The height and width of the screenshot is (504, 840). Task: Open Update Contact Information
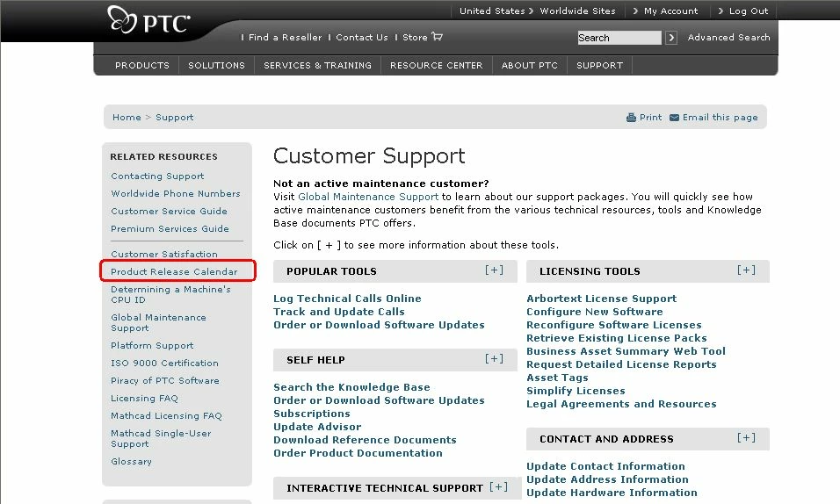pos(605,466)
